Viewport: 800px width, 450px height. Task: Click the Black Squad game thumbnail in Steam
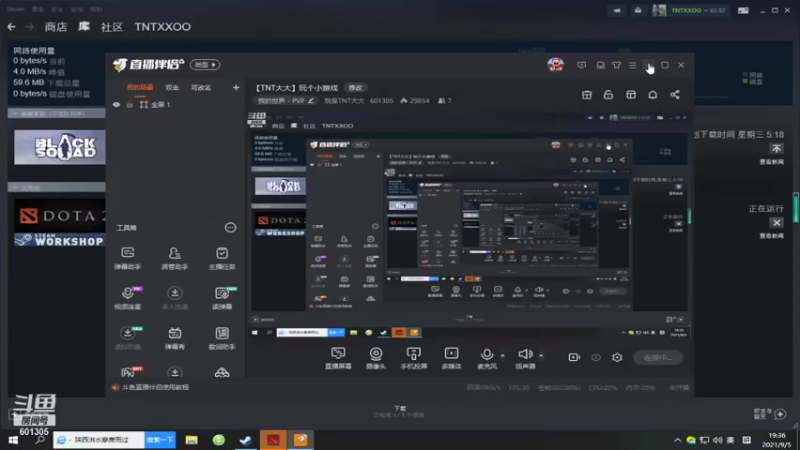[x=60, y=147]
